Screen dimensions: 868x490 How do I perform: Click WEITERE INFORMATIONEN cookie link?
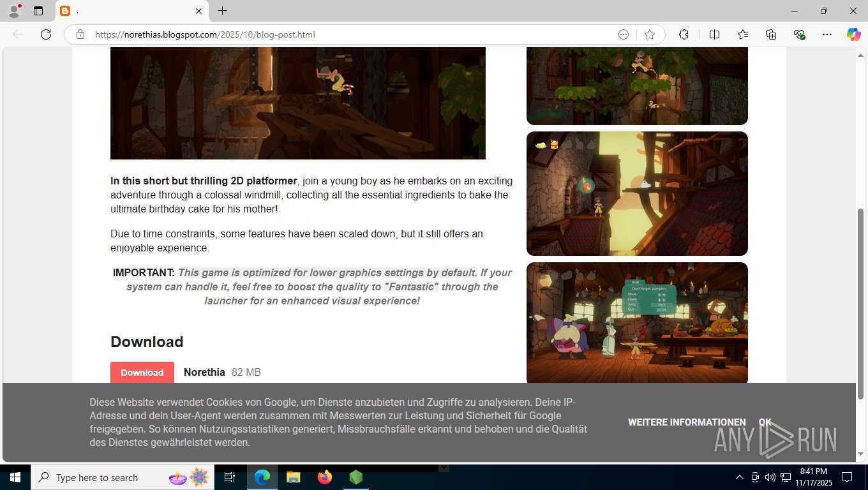687,422
